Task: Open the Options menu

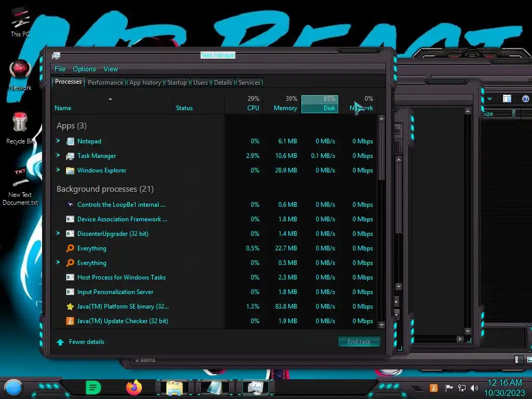Action: tap(84, 69)
